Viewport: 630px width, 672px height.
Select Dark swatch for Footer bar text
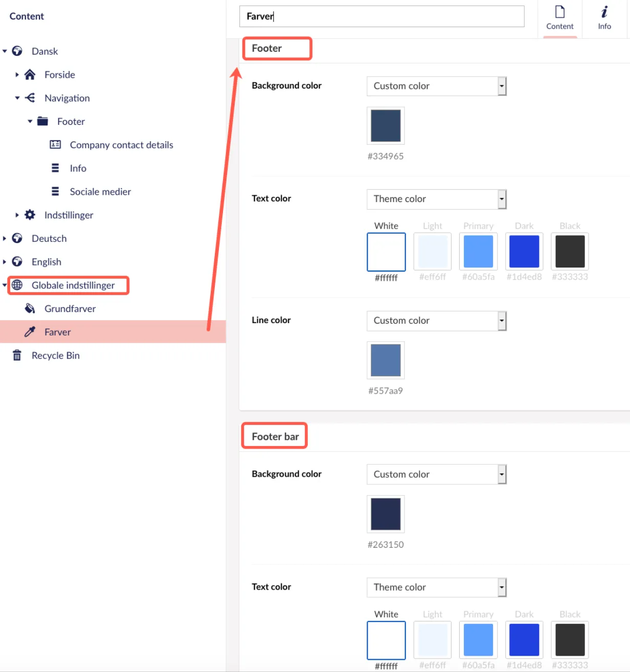point(524,640)
